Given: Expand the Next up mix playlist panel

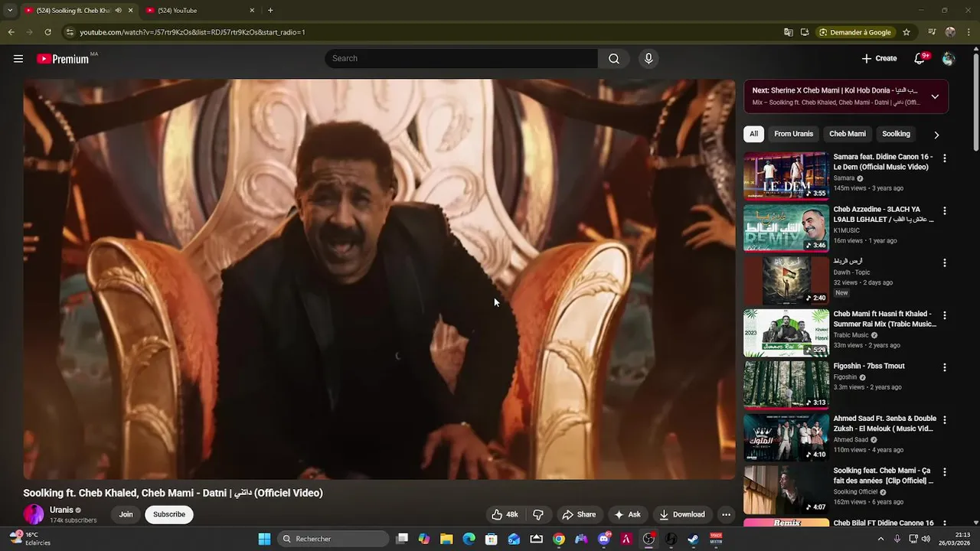Looking at the screenshot, I should tap(935, 96).
